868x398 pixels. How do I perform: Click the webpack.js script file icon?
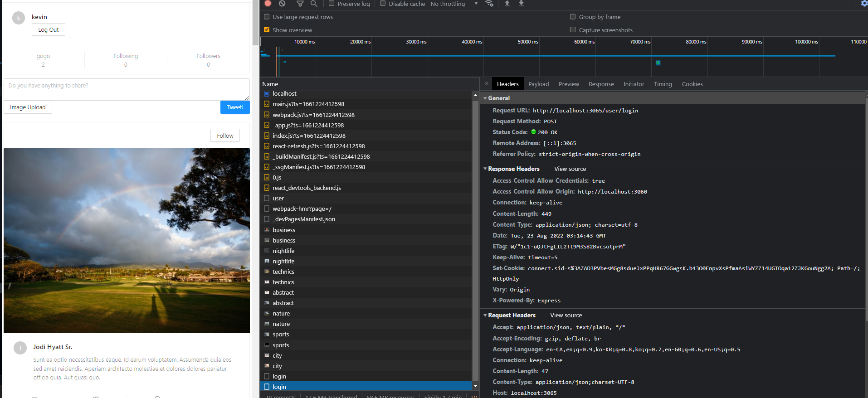coord(267,115)
